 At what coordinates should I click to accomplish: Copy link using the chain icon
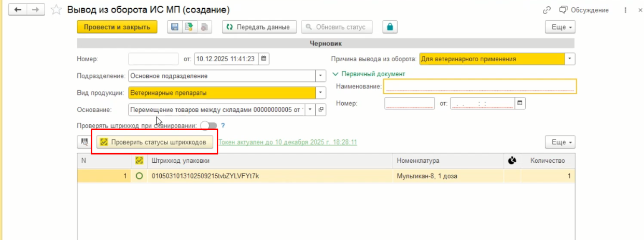coord(546,10)
